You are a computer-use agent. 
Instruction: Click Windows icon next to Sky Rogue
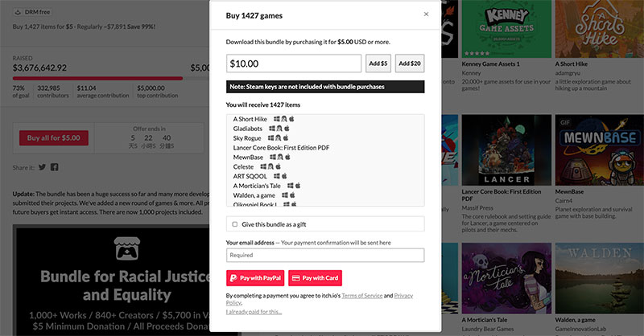click(270, 137)
